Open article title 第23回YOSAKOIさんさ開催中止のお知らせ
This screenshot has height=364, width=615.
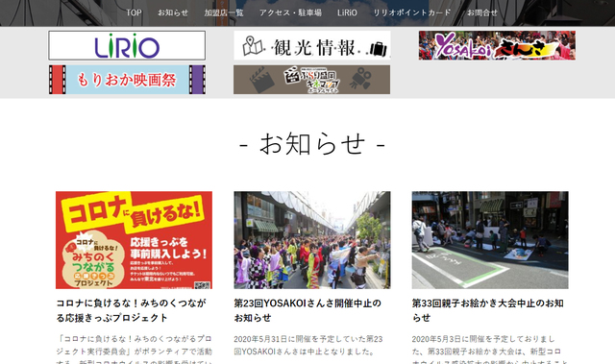(x=307, y=310)
